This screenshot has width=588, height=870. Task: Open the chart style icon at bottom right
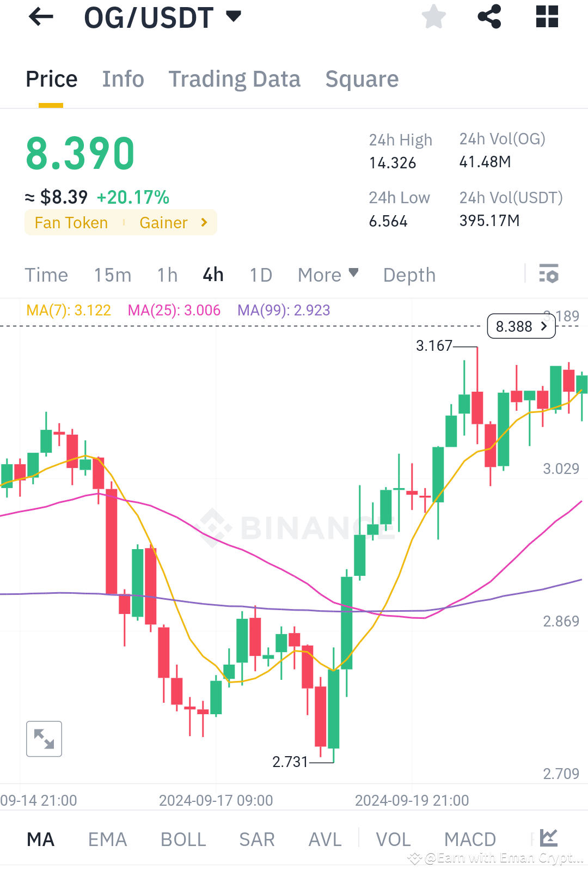tap(550, 839)
